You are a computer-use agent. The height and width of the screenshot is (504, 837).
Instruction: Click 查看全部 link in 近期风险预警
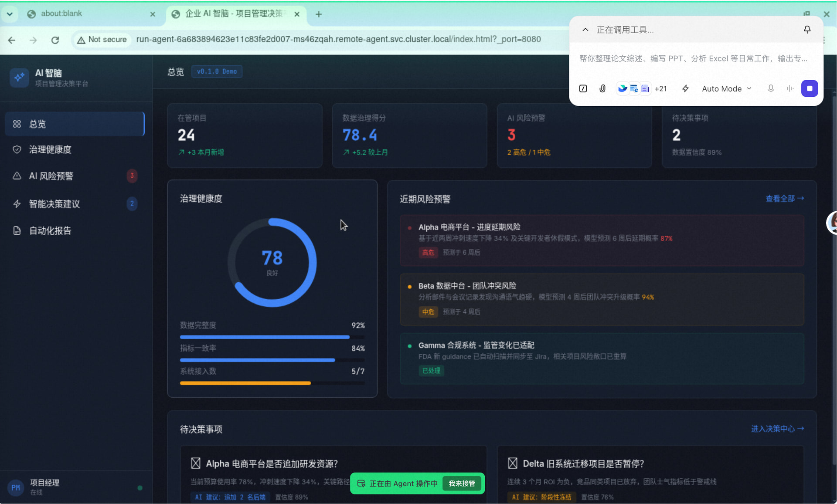[x=785, y=199]
